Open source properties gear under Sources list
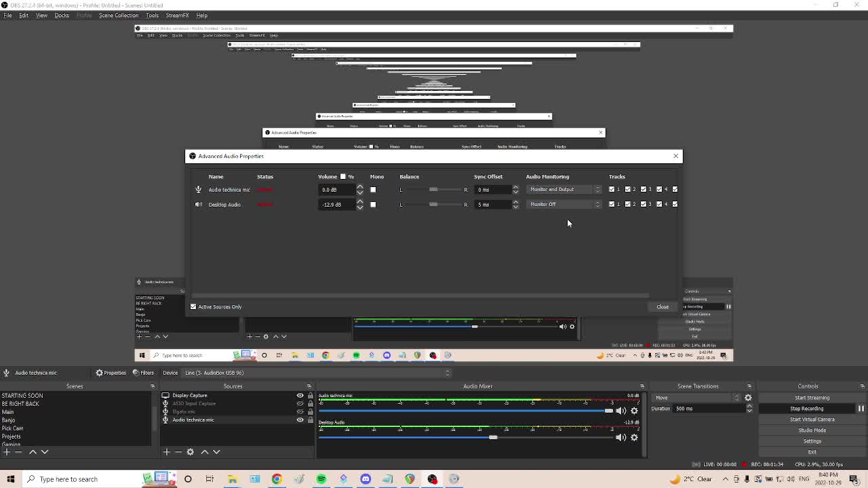 point(190,452)
